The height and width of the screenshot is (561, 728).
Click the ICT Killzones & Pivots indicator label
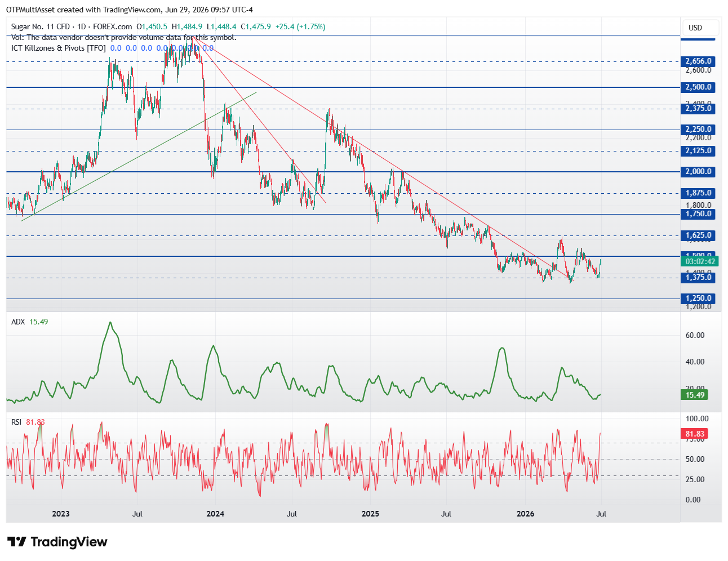(58, 48)
